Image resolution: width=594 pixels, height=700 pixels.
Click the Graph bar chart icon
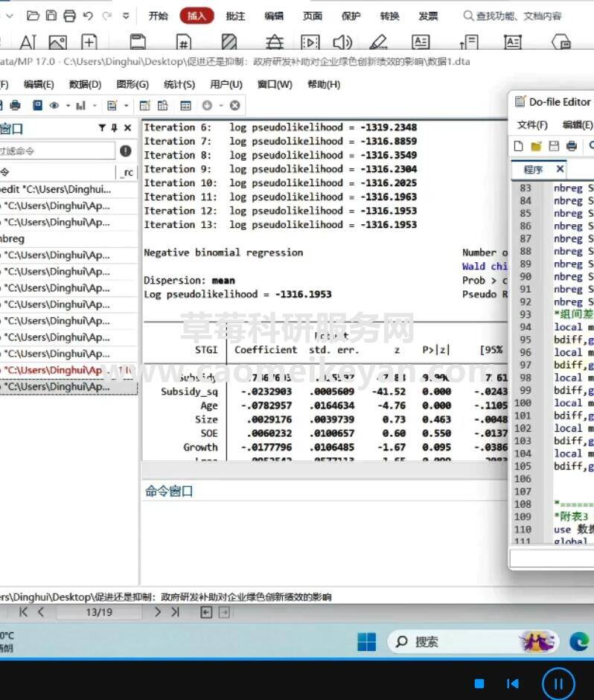coord(80,106)
